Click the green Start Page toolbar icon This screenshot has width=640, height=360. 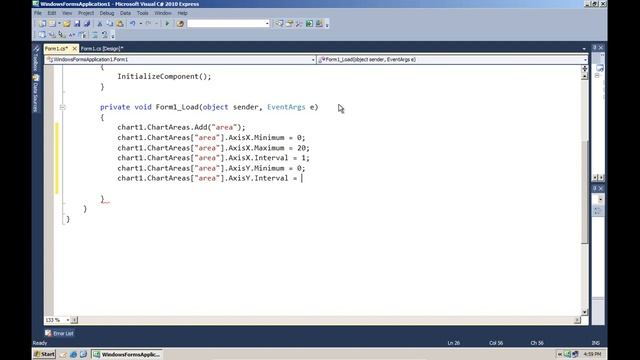click(x=309, y=24)
